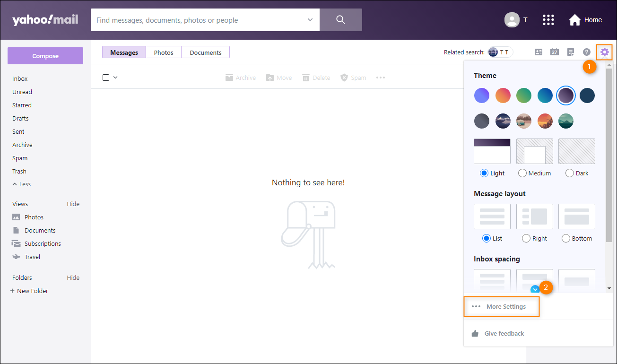
Task: Open More Settings
Action: [501, 306]
